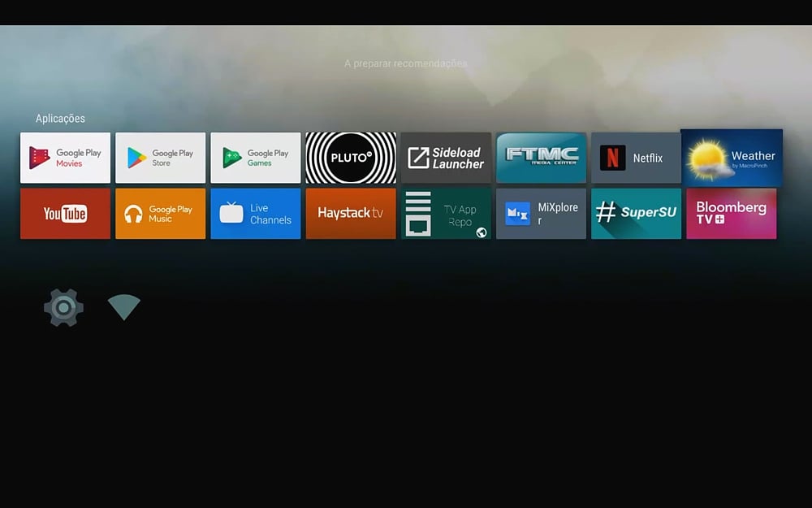Click the A preparar recomendações message
812x508 pixels.
pos(406,63)
